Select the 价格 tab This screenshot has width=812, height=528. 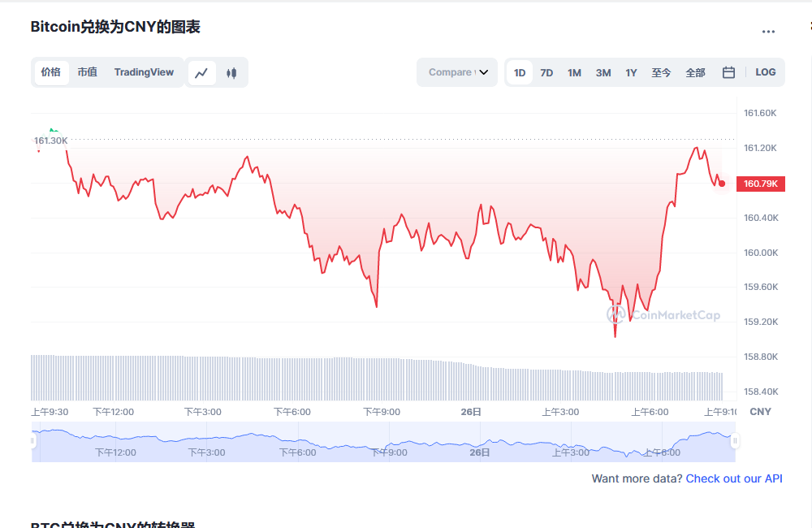50,72
